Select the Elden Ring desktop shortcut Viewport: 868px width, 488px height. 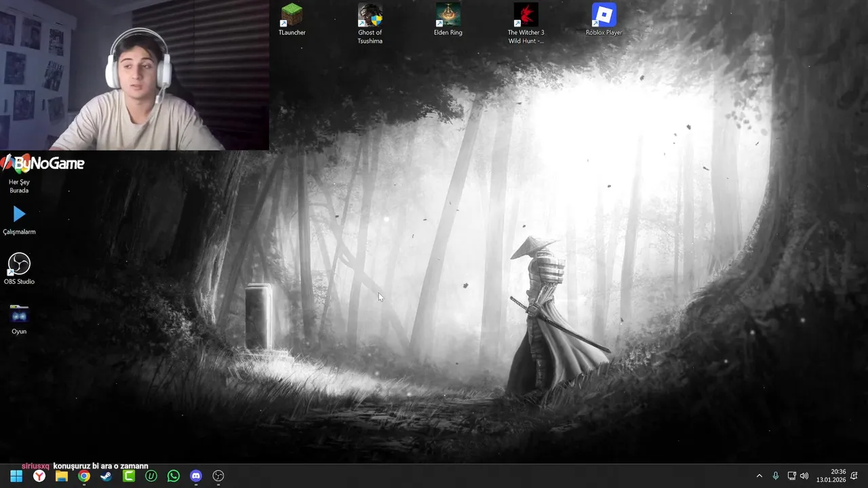[448, 20]
